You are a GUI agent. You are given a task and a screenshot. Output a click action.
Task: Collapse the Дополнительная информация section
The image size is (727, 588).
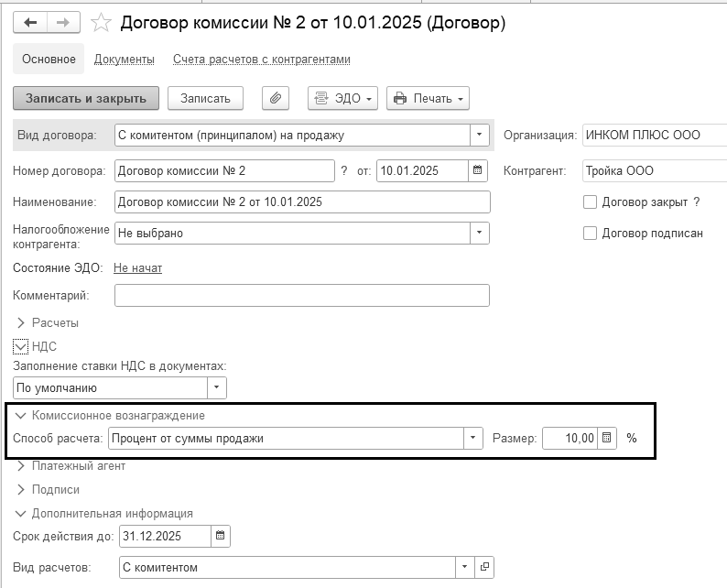(20, 513)
